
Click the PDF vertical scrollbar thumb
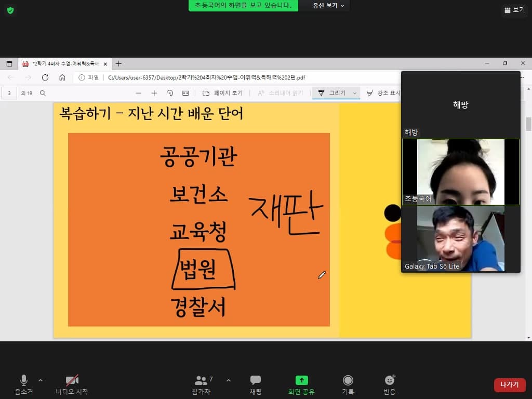[528, 124]
